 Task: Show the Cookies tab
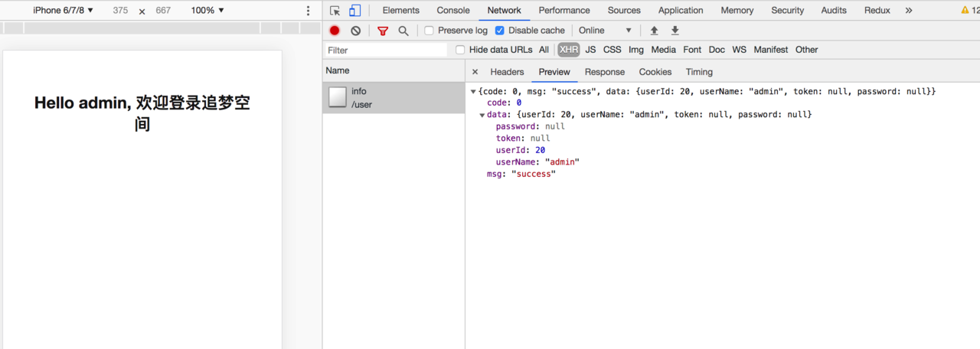[655, 72]
